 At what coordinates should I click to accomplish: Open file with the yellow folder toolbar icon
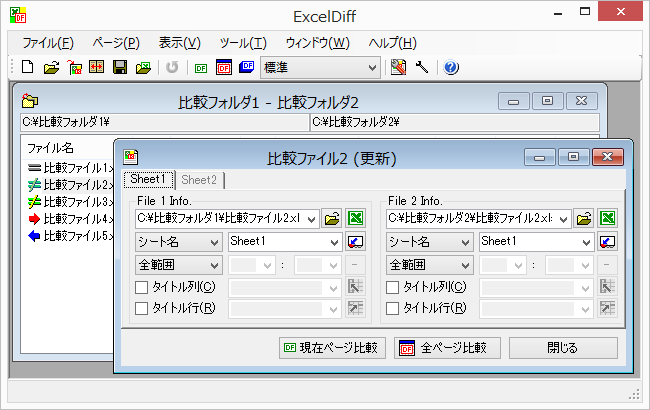click(51, 67)
